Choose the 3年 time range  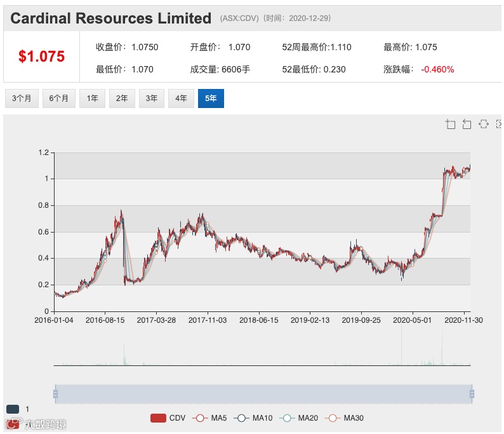152,98
